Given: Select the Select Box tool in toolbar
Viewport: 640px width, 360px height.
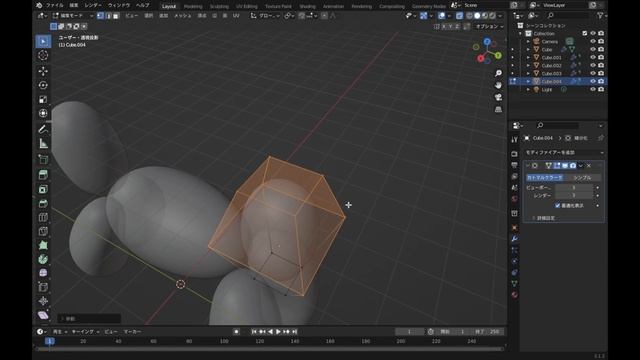Looking at the screenshot, I should tap(43, 41).
